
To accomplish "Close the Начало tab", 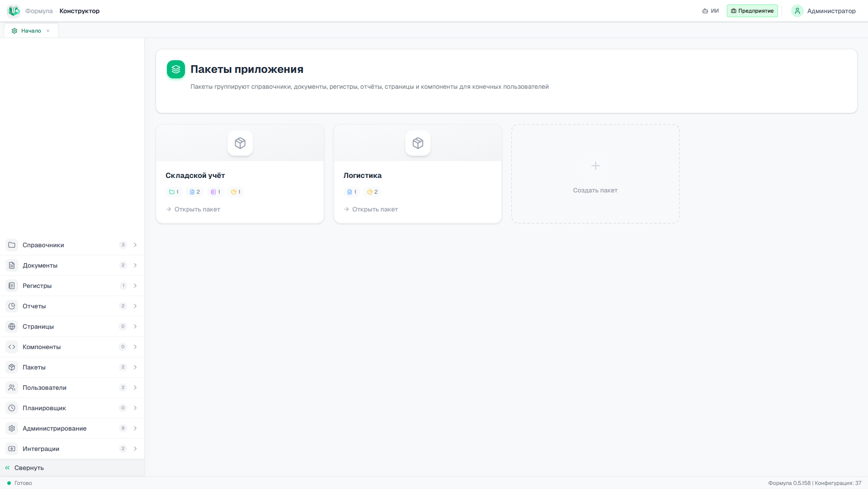I will [x=48, y=31].
